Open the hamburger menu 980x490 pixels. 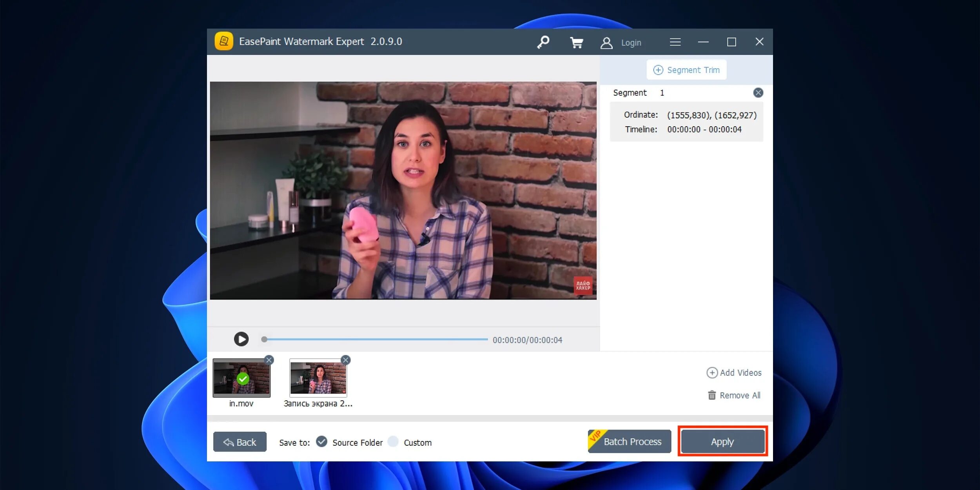tap(675, 42)
